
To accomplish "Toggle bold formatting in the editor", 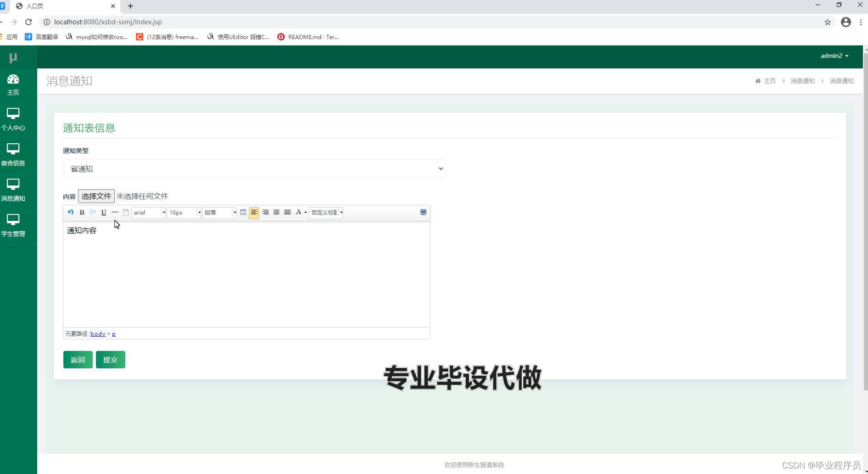I will (82, 212).
